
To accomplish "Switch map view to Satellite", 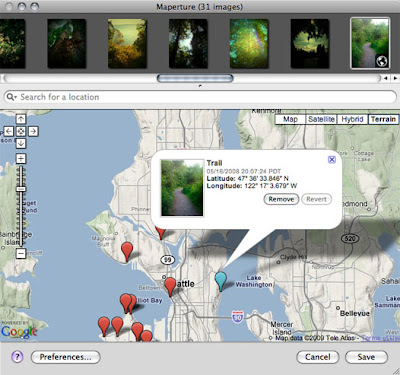I will (321, 119).
